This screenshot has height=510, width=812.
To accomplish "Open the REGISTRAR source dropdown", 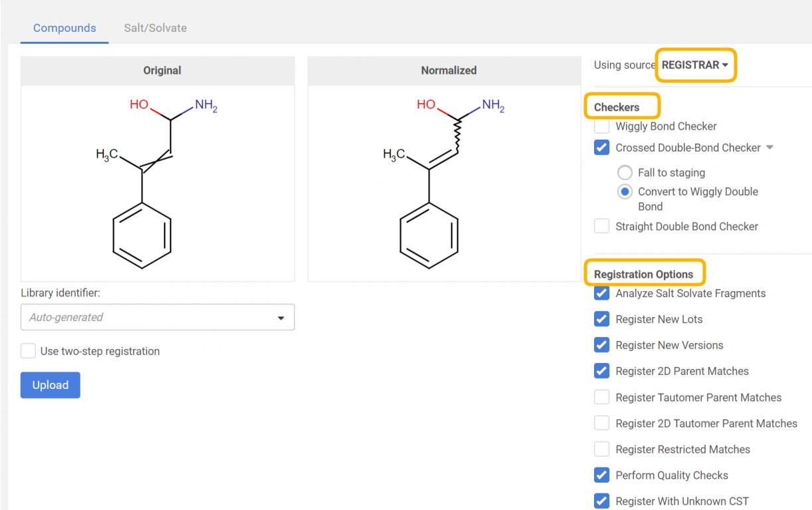I will (x=695, y=65).
